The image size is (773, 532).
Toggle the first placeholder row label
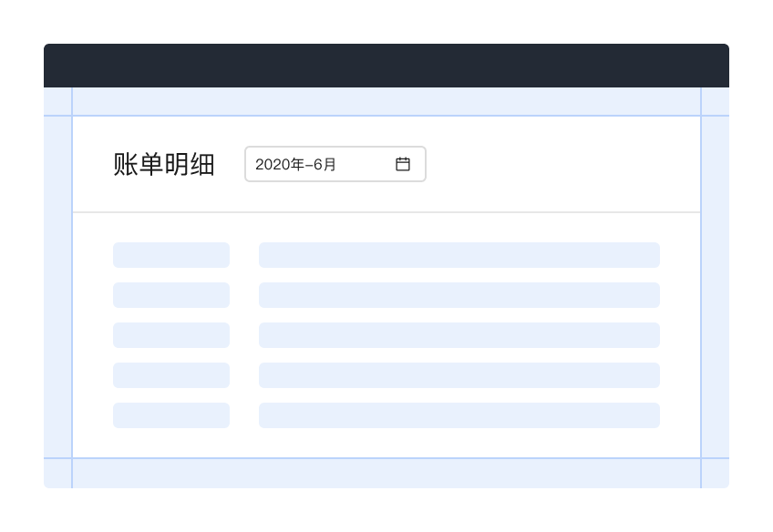[171, 255]
